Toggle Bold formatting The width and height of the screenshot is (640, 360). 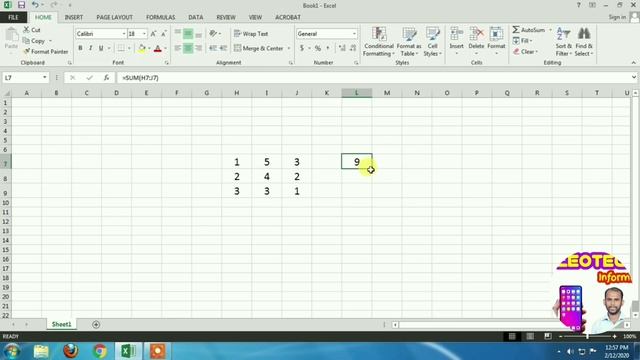tap(80, 48)
